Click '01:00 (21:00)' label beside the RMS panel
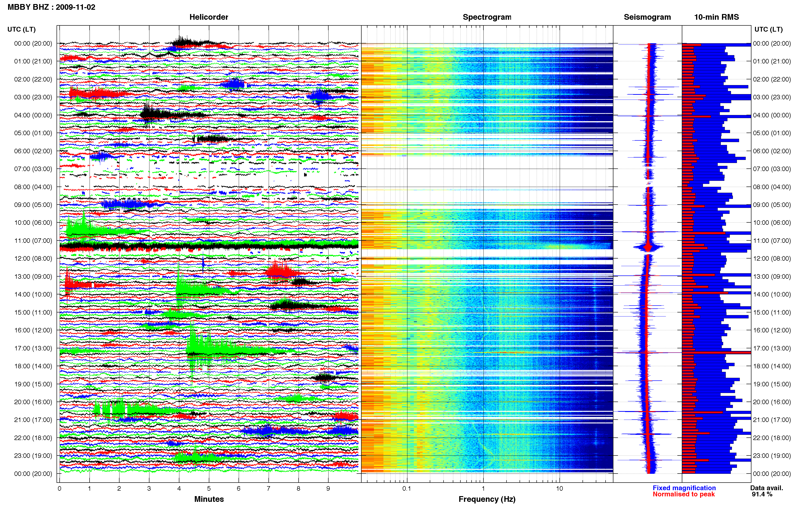This screenshot has width=812, height=508. tap(772, 61)
